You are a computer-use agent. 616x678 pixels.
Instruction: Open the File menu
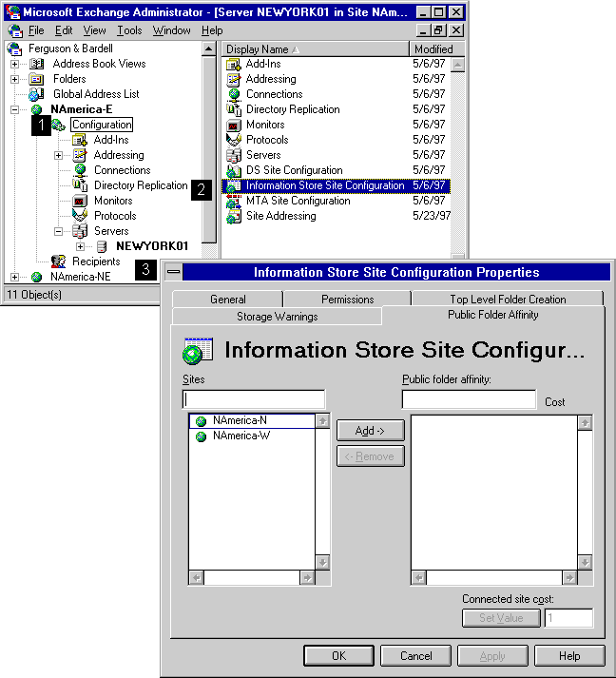click(36, 30)
